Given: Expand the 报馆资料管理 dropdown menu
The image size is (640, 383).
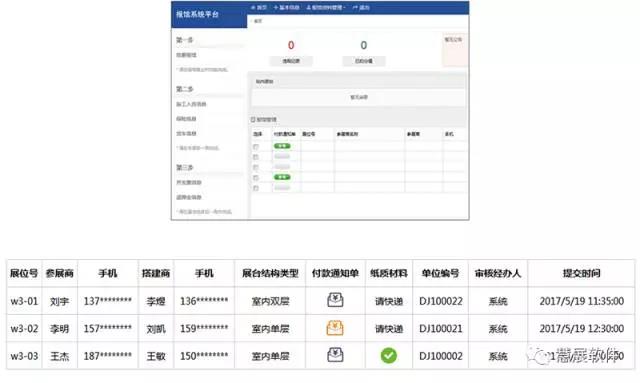Looking at the screenshot, I should coord(326,7).
